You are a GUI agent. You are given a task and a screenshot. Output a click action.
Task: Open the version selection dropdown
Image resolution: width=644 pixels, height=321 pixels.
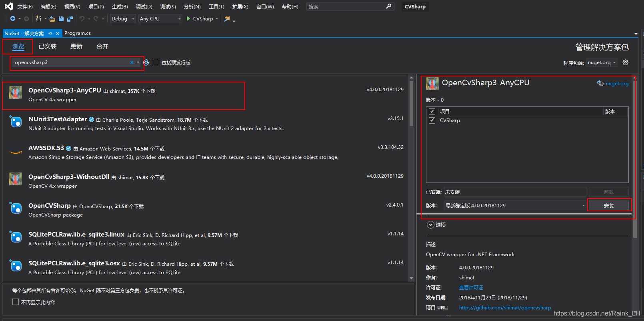coord(515,205)
